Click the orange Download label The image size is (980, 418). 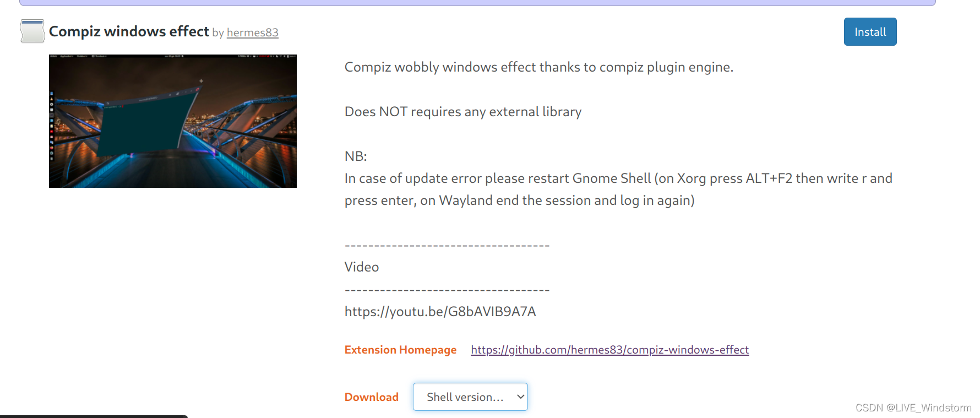coord(372,397)
